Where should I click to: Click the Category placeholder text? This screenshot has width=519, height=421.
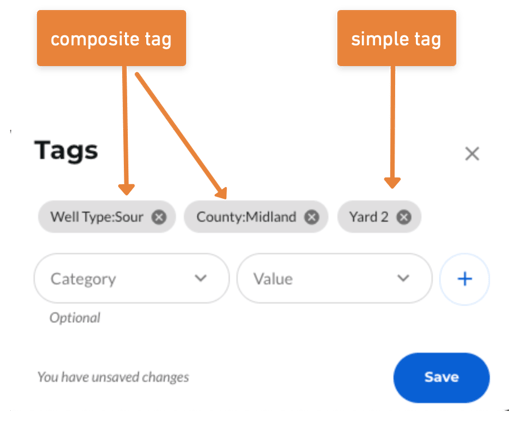pos(83,279)
